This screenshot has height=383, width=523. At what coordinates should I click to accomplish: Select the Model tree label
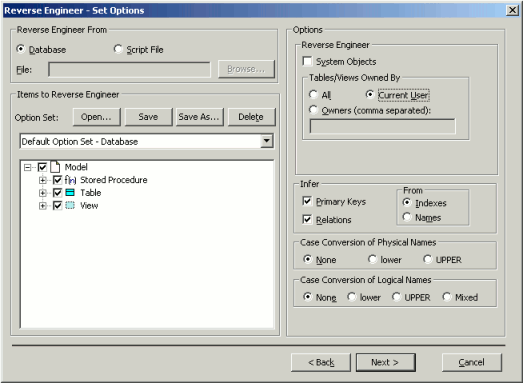[x=76, y=167]
